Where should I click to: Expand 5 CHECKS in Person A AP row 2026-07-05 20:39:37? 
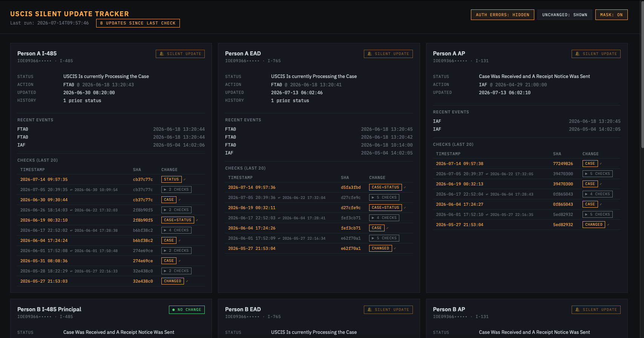tap(598, 174)
